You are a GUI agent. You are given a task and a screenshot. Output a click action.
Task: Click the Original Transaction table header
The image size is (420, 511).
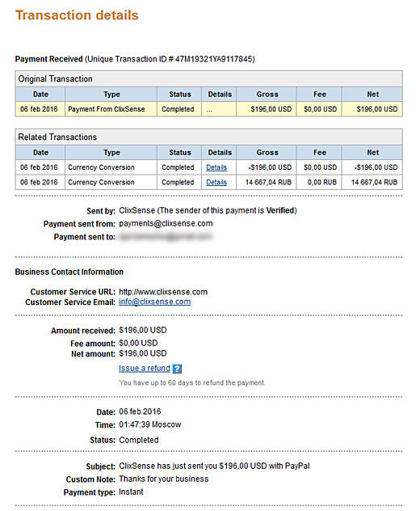[x=208, y=79]
